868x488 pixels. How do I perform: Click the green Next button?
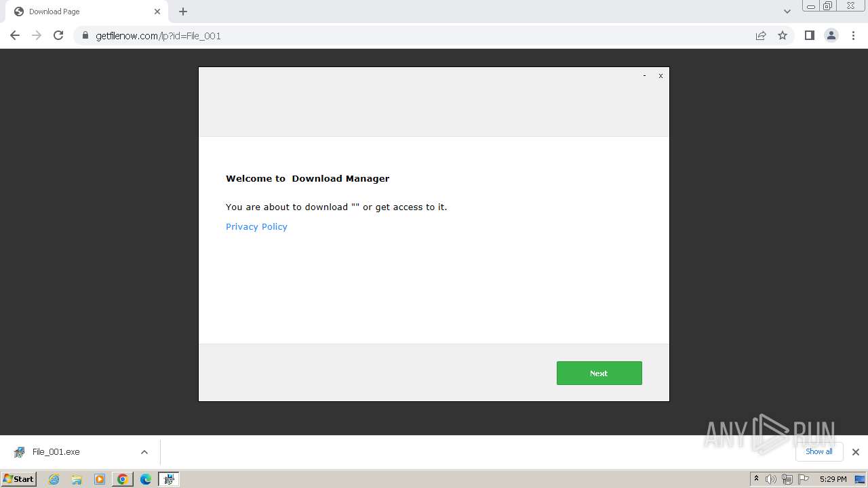599,373
